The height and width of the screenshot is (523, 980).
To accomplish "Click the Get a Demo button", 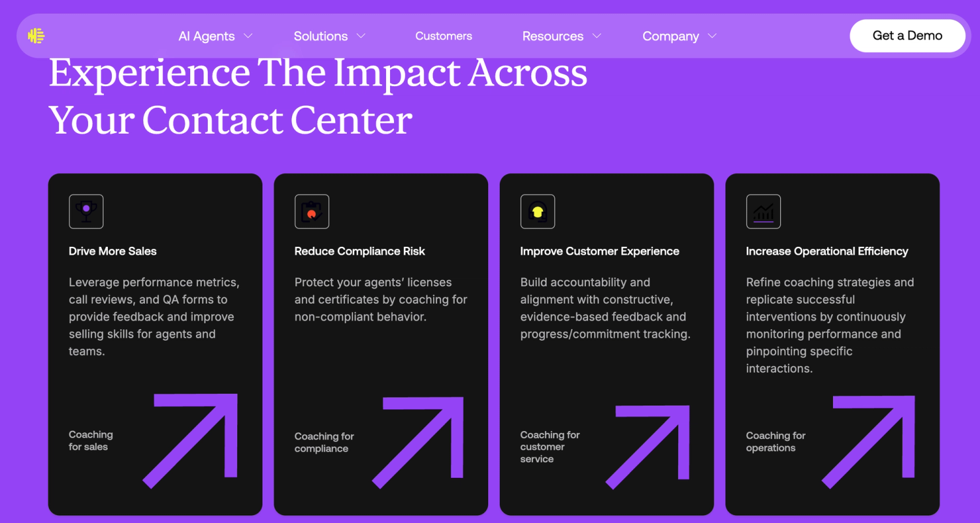I will click(907, 36).
